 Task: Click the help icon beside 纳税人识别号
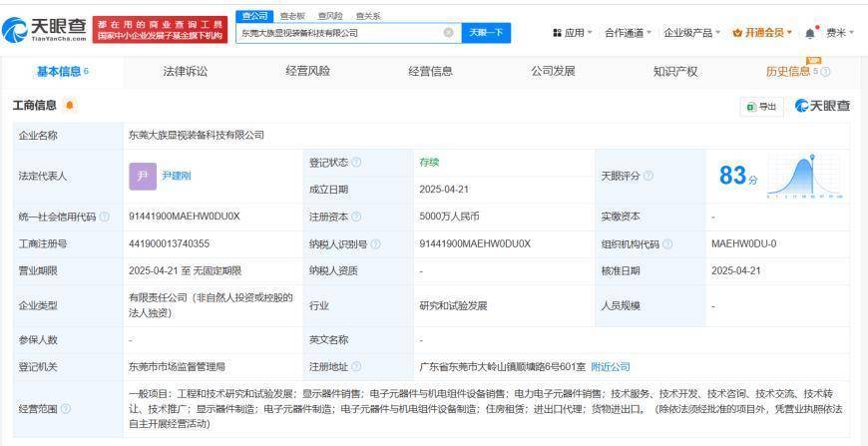click(375, 244)
